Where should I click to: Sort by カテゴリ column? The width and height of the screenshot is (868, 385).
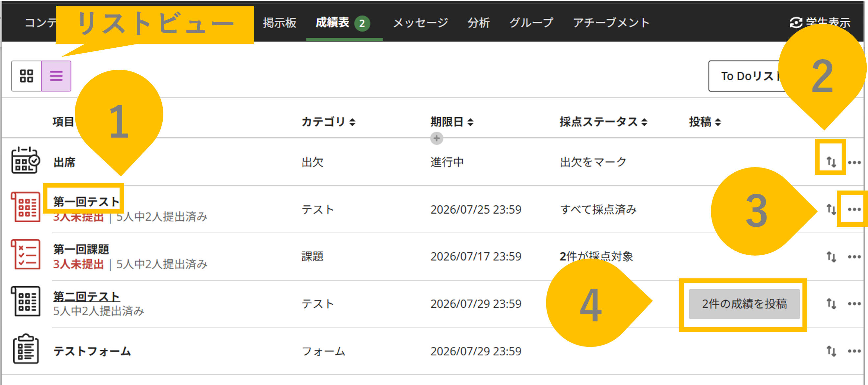click(x=328, y=121)
